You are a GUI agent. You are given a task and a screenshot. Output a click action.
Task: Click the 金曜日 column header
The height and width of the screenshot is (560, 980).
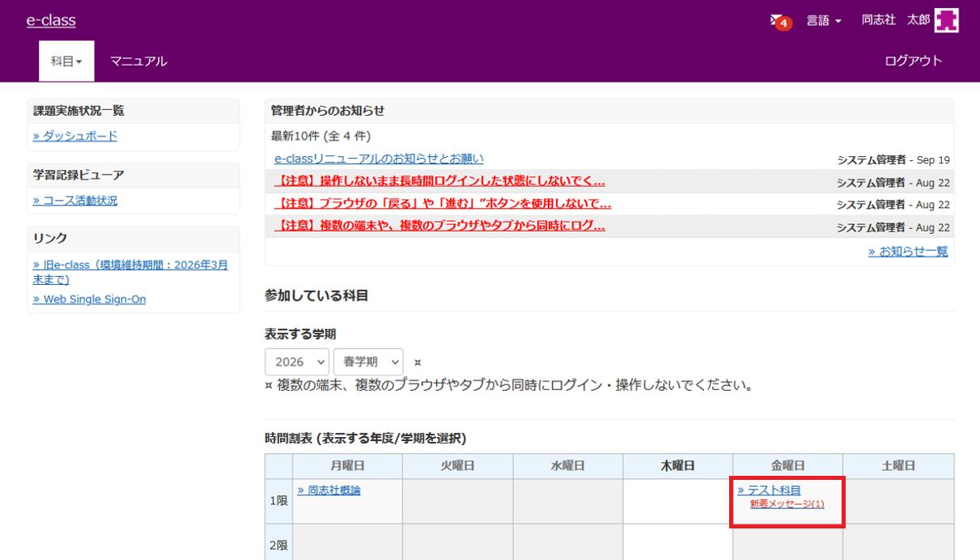[787, 466]
